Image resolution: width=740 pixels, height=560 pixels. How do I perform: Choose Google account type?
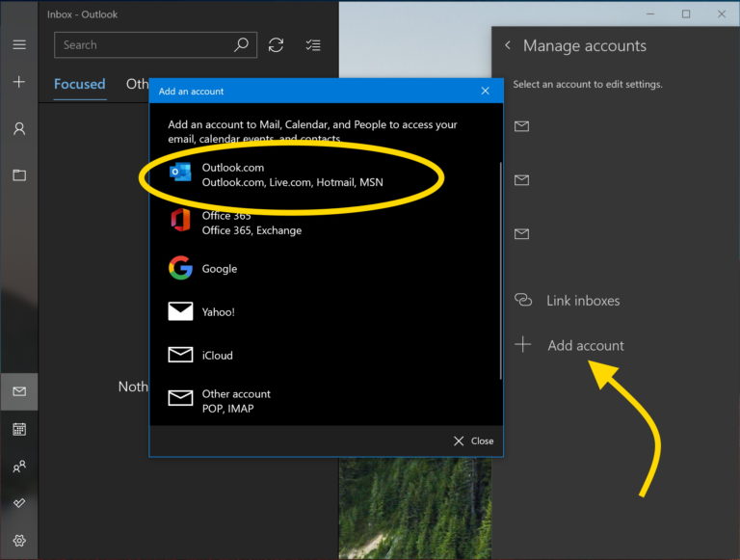(324, 268)
